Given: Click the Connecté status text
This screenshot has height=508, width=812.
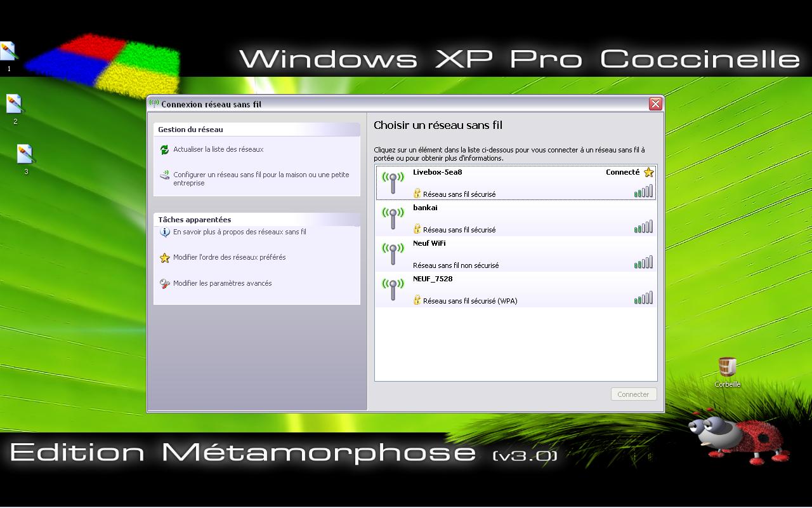Looking at the screenshot, I should tap(622, 172).
